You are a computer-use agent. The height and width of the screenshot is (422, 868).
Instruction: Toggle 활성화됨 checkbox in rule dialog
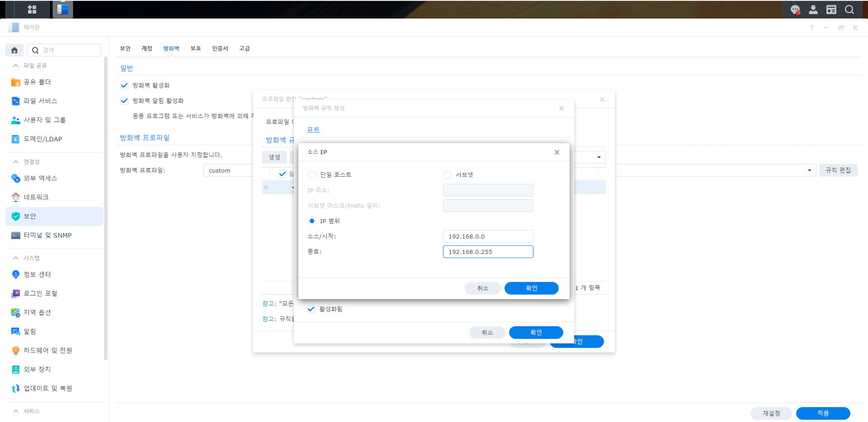311,309
